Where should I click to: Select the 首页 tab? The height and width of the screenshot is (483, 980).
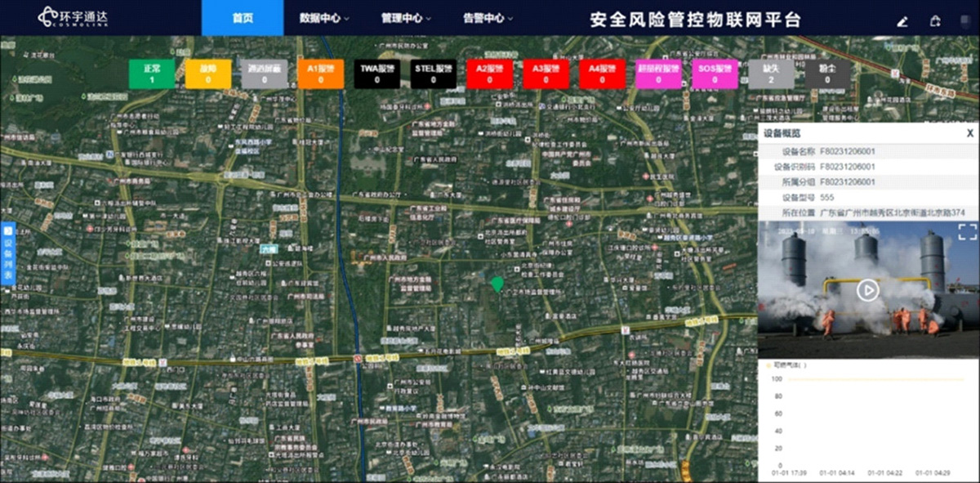coord(243,18)
